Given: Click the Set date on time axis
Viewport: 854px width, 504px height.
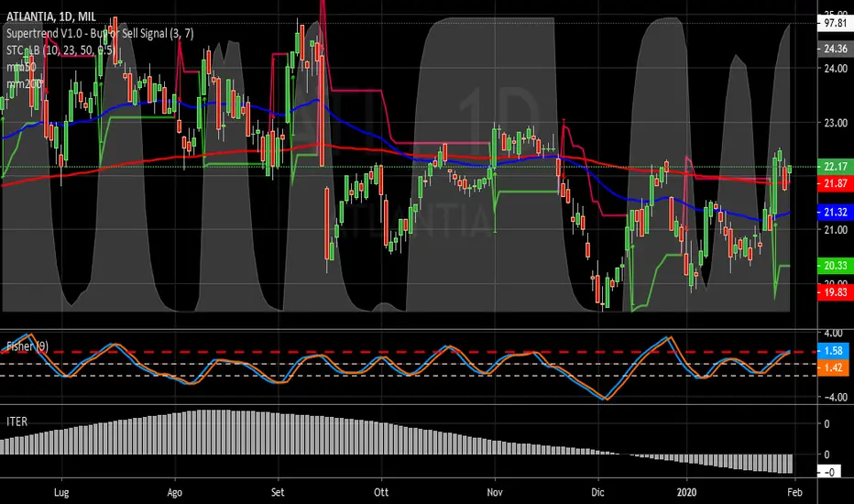Looking at the screenshot, I should click(278, 492).
